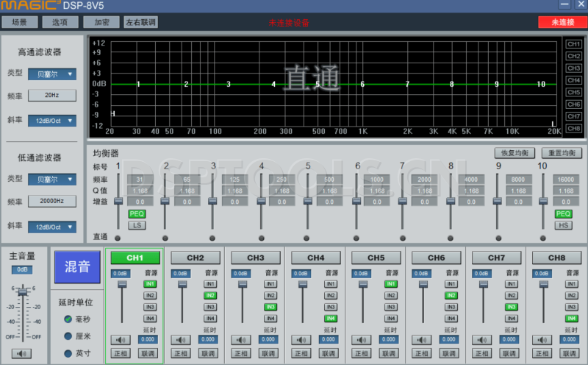Click the CH1 mute speaker icon
Screen dimensions: 588x365
(121, 339)
